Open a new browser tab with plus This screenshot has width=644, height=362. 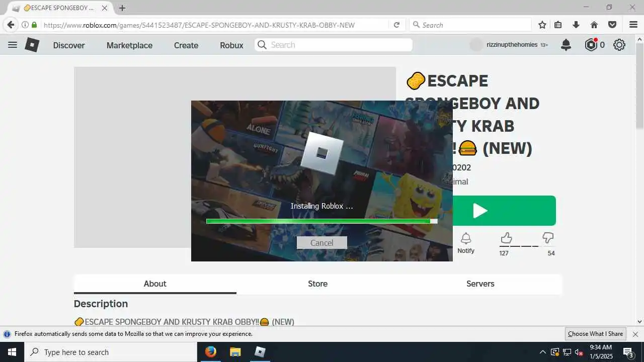(122, 8)
